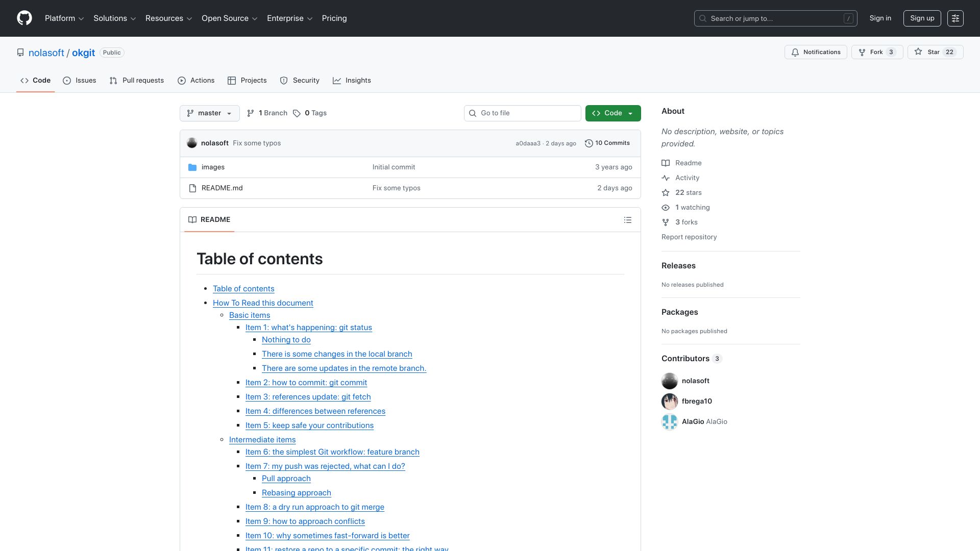Click AlaGio contributor avatar
Screen dimensions: 980x551
(x=670, y=422)
